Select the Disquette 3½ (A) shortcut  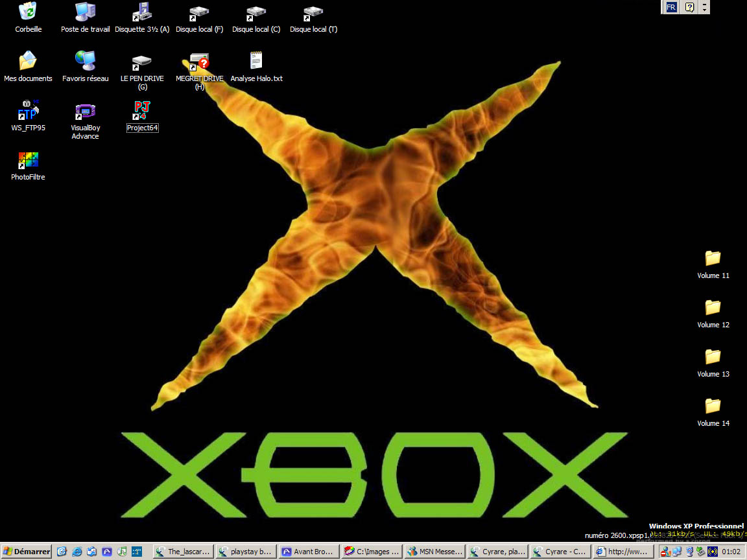pos(142,17)
